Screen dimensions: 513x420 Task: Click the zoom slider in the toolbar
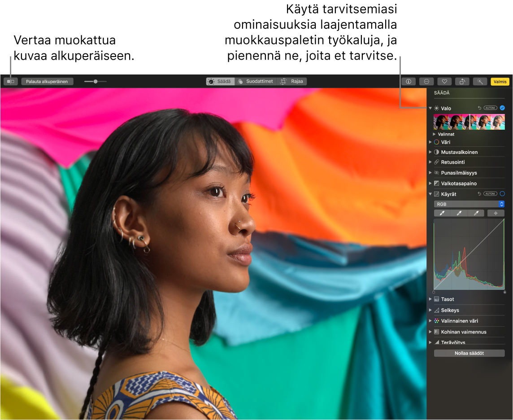point(96,82)
